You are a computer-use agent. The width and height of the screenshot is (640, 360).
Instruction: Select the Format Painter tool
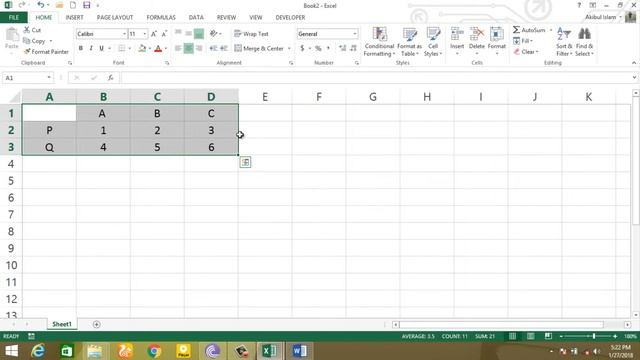(x=46, y=52)
